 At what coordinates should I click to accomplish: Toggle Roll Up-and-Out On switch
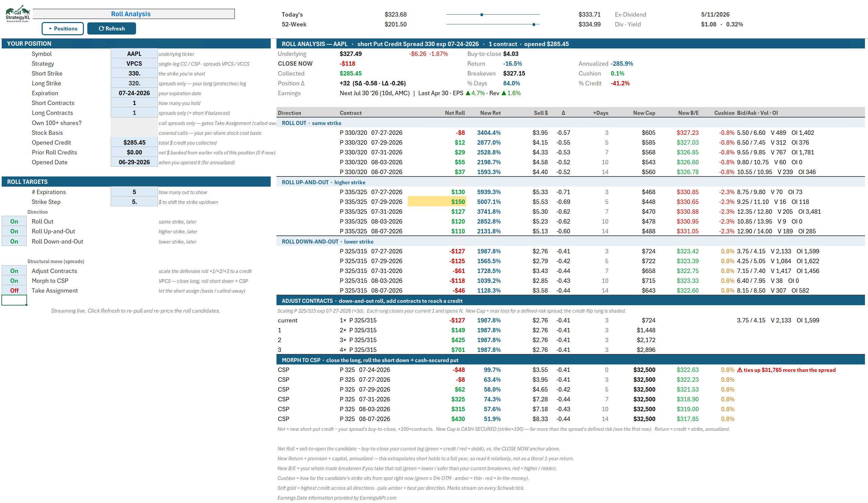[x=14, y=231]
